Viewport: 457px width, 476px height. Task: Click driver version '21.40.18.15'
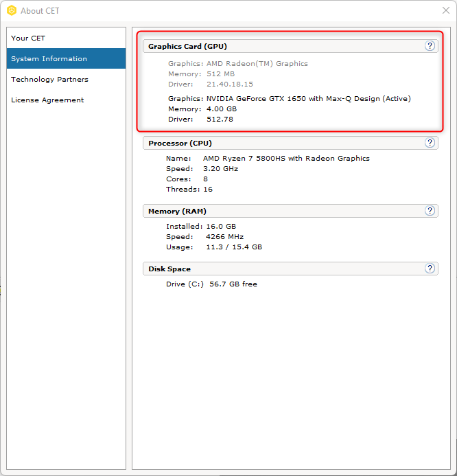pos(230,84)
